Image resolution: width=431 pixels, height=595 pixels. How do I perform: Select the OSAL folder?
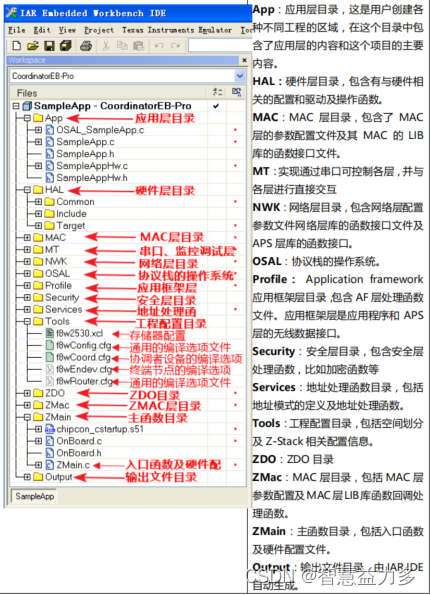[57, 274]
